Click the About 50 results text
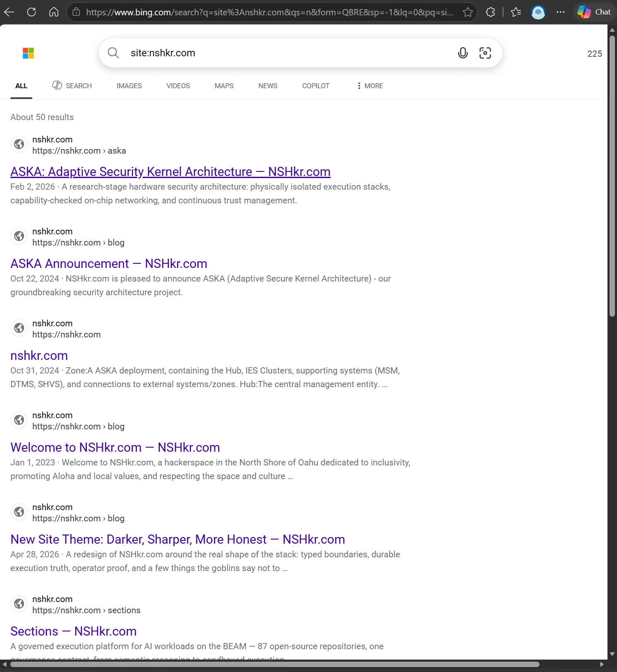Screen dimensions: 617x672 tap(42, 117)
